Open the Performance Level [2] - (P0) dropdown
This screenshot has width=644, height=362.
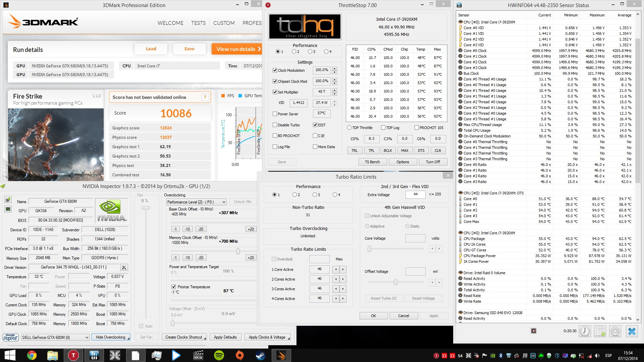tap(196, 202)
